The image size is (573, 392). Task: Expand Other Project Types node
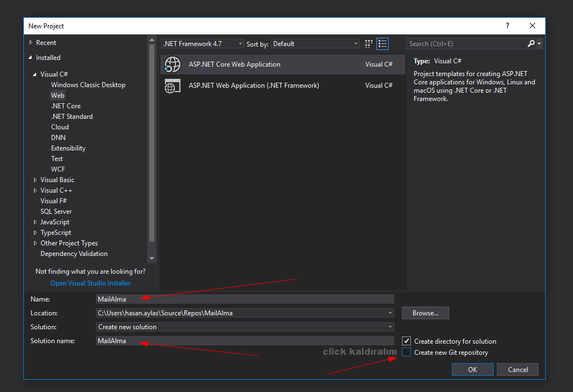[35, 243]
